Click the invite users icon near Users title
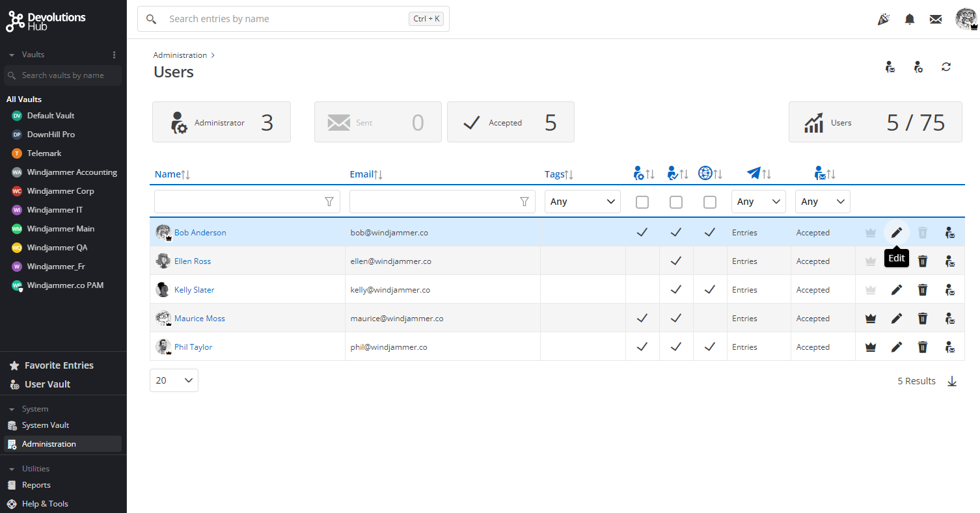The width and height of the screenshot is (980, 513). [x=890, y=67]
